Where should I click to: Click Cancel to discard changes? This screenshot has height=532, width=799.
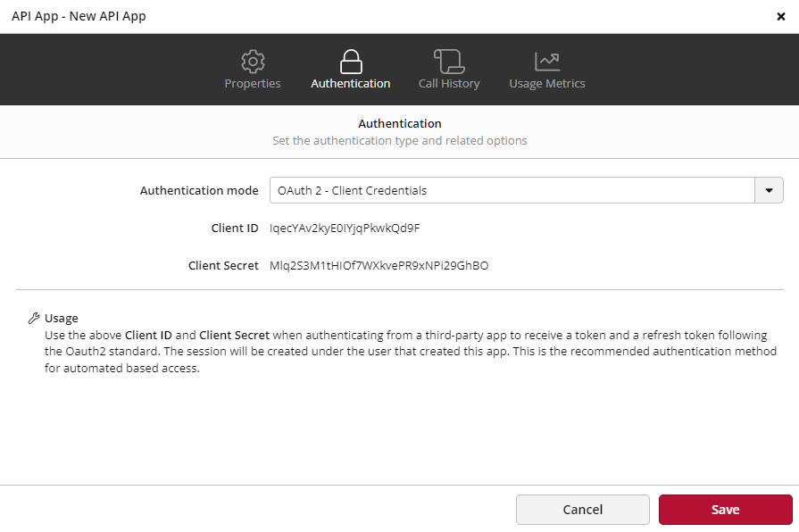[x=583, y=509]
